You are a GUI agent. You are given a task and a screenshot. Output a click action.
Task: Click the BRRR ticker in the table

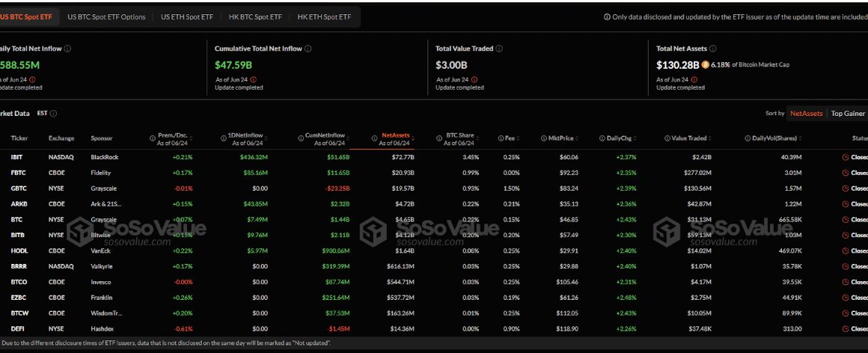(x=19, y=266)
